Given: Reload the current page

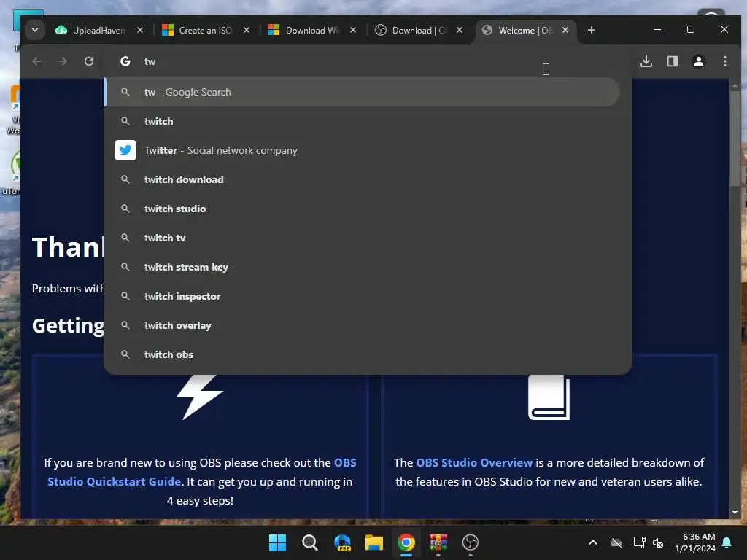Looking at the screenshot, I should (x=88, y=61).
